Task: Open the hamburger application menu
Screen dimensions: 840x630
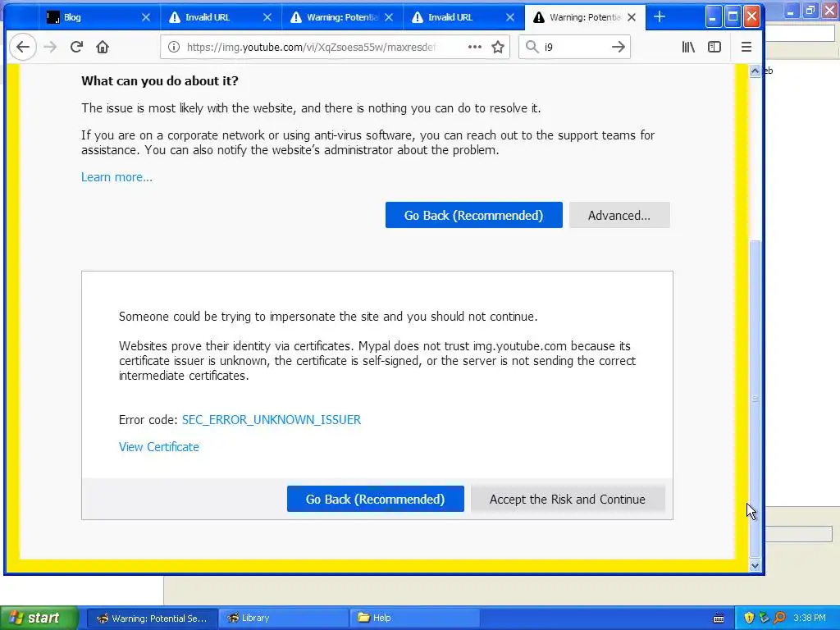Action: coord(746,47)
